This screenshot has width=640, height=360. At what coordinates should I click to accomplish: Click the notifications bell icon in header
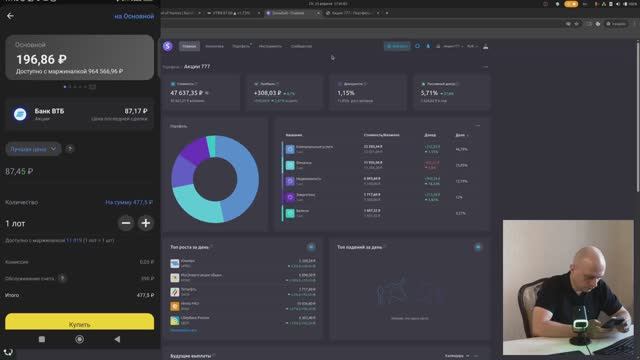tap(428, 46)
